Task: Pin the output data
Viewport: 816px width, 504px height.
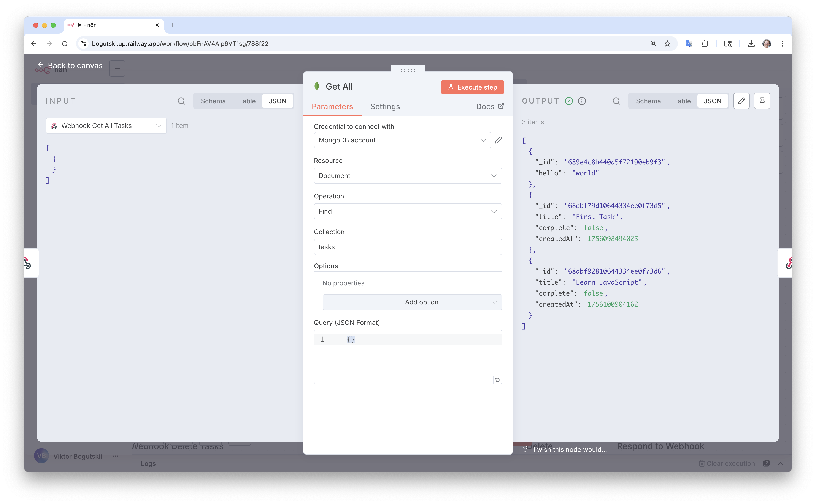Action: pos(762,101)
